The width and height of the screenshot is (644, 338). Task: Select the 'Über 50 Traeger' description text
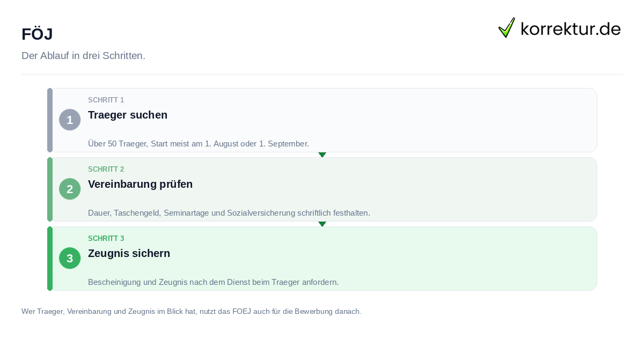(199, 143)
